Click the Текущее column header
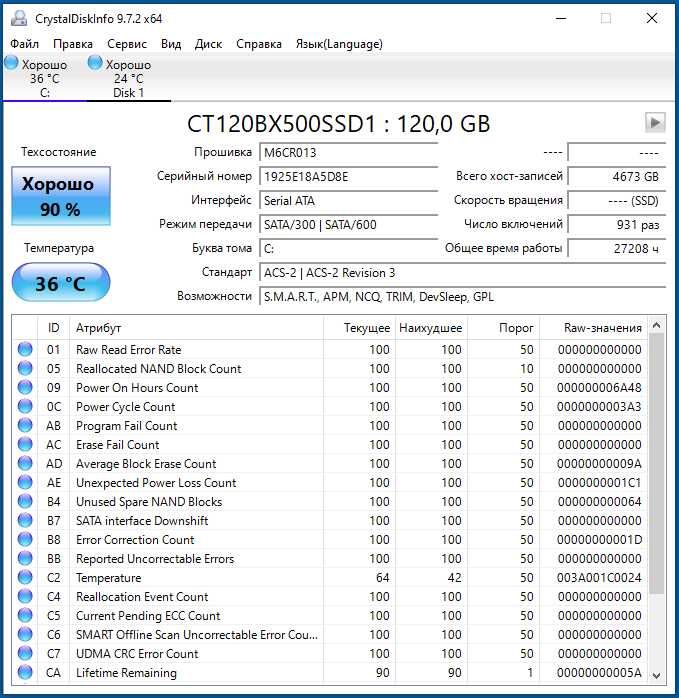Screen dimensions: 679x698 click(x=358, y=328)
